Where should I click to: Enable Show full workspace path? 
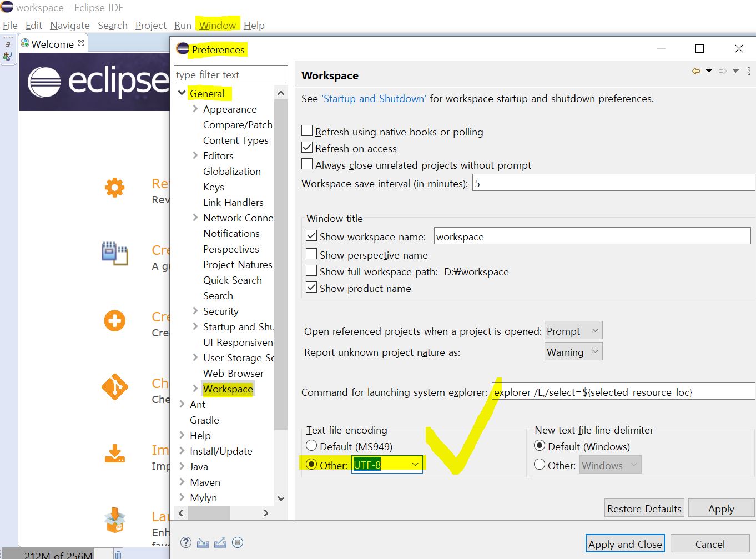pos(311,271)
